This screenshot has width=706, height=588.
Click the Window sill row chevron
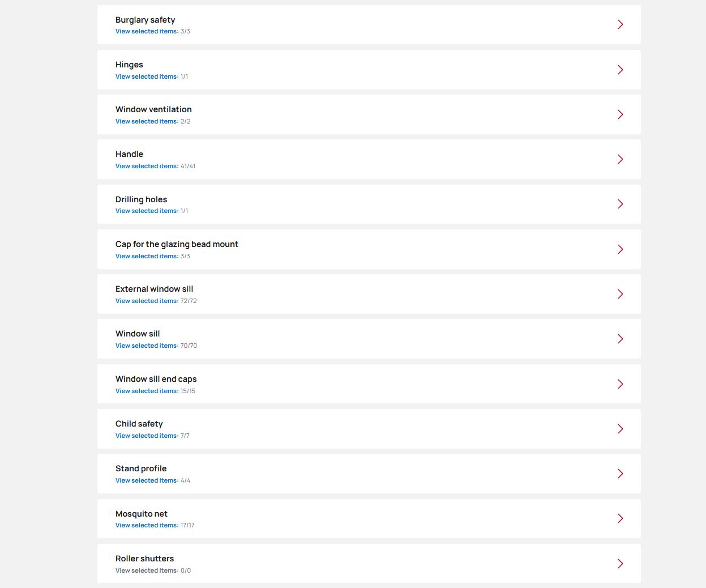(x=620, y=339)
